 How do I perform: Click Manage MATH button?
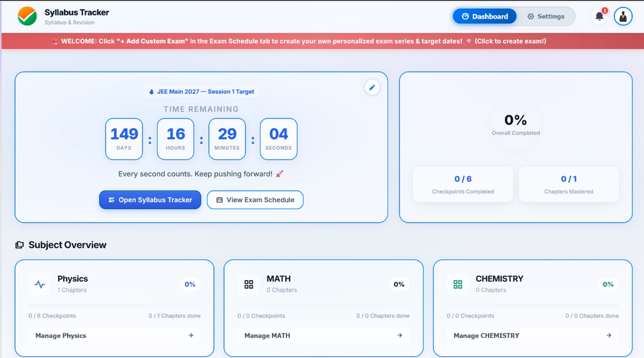tap(324, 335)
